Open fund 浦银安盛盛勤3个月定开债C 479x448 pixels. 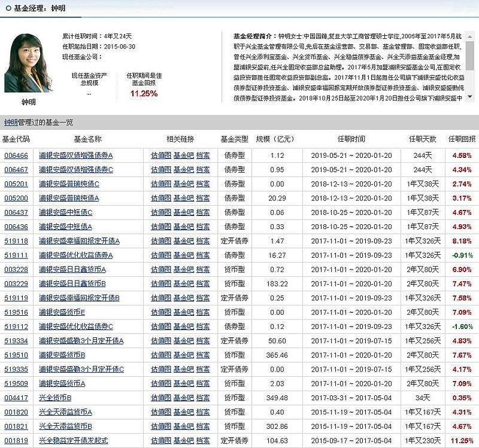pyautogui.click(x=81, y=370)
